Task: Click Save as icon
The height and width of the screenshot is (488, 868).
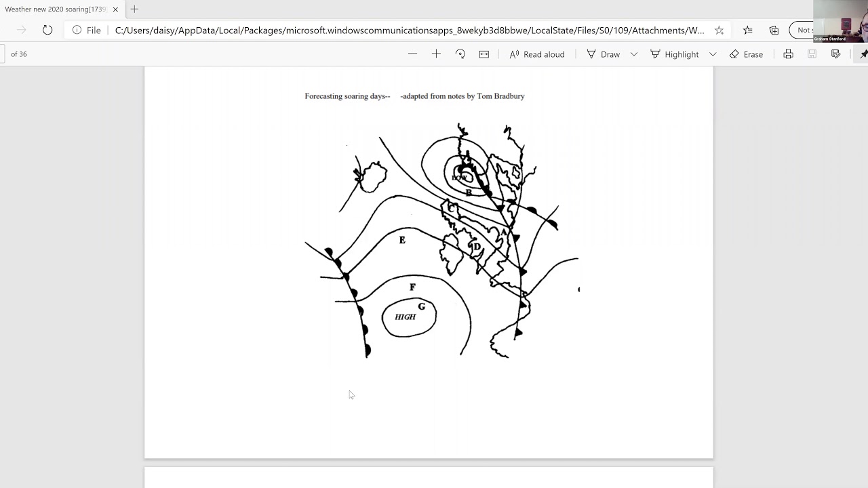Action: 835,54
